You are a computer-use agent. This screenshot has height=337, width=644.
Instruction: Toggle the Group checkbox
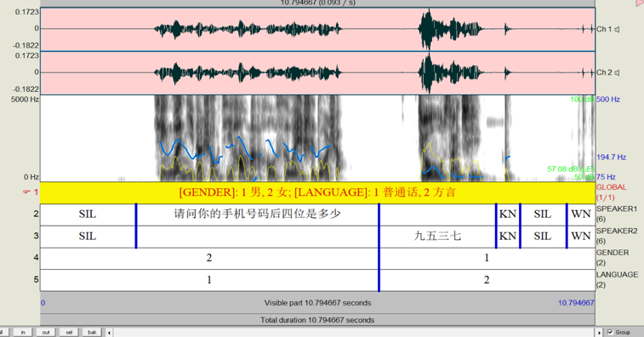click(x=610, y=332)
